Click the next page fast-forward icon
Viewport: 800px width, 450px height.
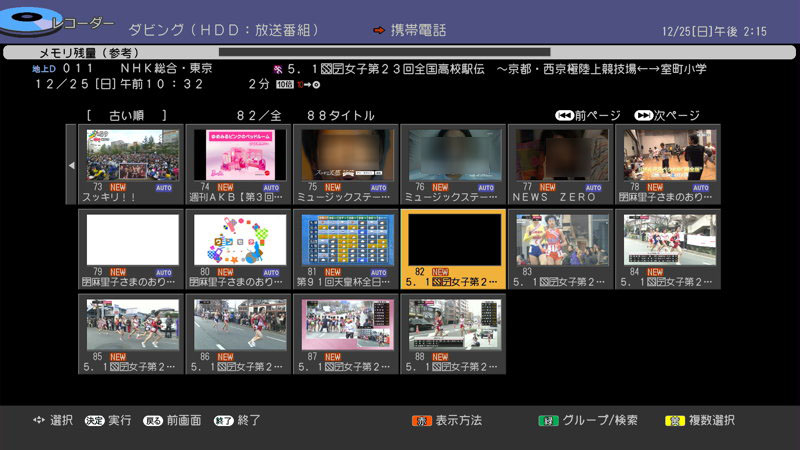pos(643,115)
